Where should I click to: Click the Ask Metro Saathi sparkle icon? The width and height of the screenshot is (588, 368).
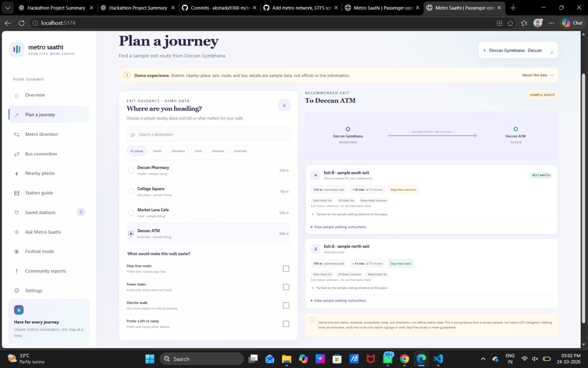click(17, 232)
